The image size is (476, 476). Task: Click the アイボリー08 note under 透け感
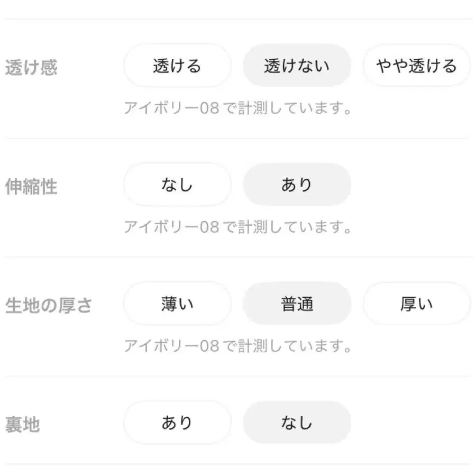[x=237, y=108]
